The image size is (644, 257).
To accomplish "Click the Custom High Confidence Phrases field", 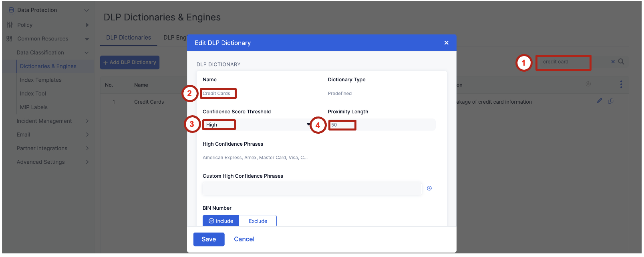I will 312,189.
